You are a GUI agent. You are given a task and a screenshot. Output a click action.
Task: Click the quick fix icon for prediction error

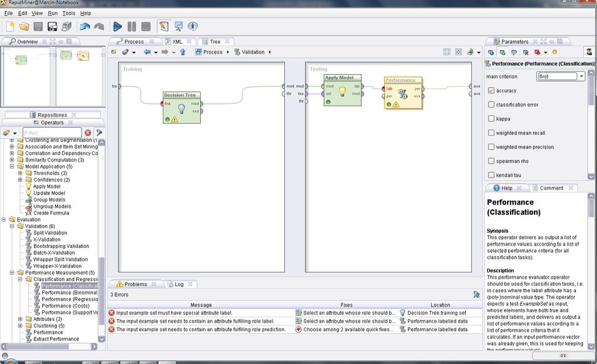(299, 330)
